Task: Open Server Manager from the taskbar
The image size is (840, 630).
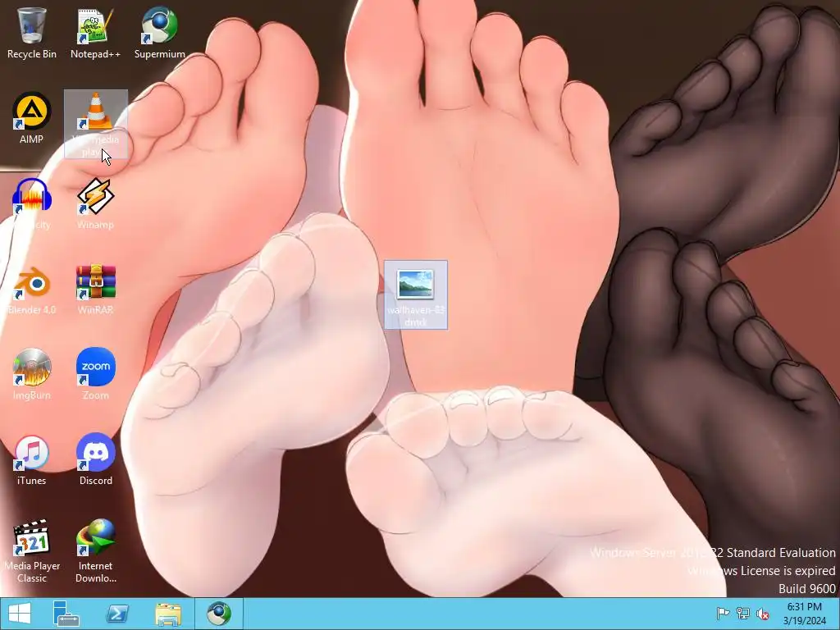Action: tap(66, 614)
